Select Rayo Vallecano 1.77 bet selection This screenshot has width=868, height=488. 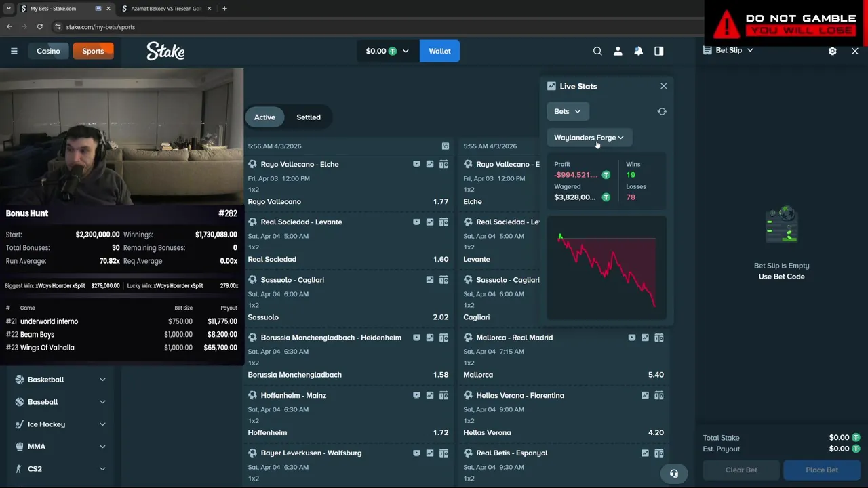(x=348, y=201)
